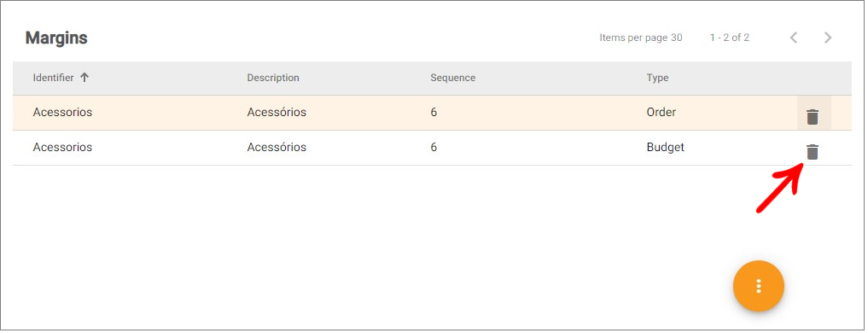The width and height of the screenshot is (868, 333).
Task: Sort by Sequence column header
Action: pyautogui.click(x=453, y=78)
